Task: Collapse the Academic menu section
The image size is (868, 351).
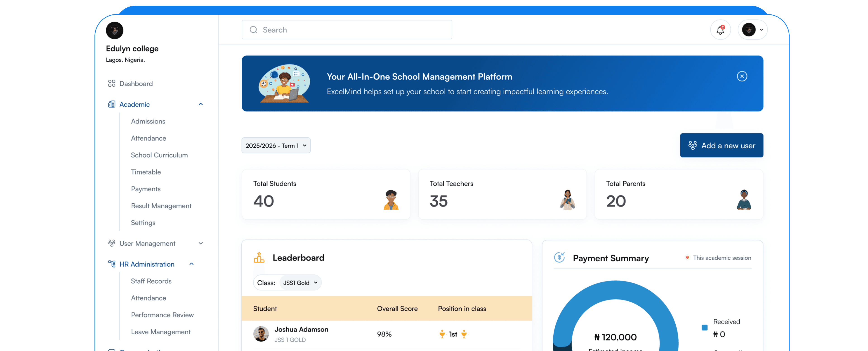Action: 200,104
